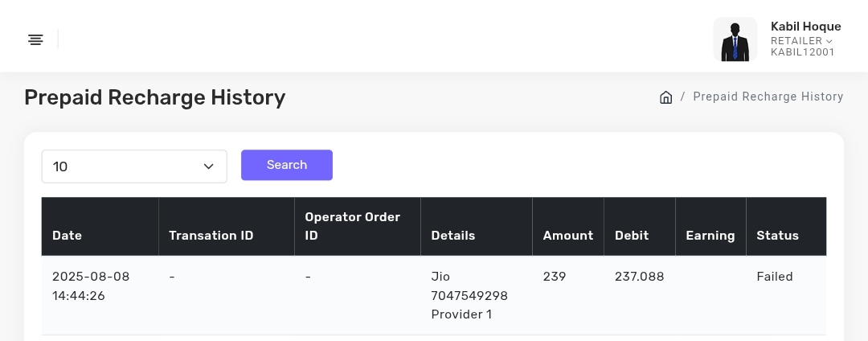Click the 237.088 debit value

click(639, 277)
